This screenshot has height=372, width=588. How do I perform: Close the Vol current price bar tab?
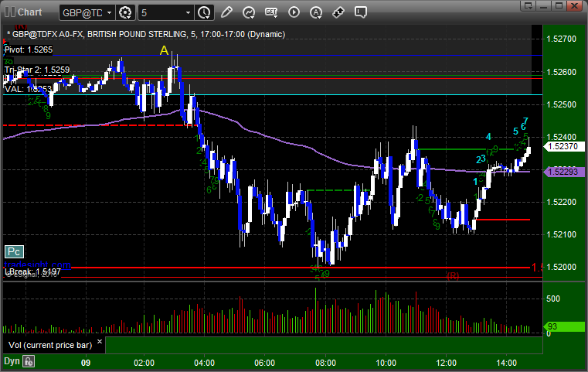pos(100,342)
